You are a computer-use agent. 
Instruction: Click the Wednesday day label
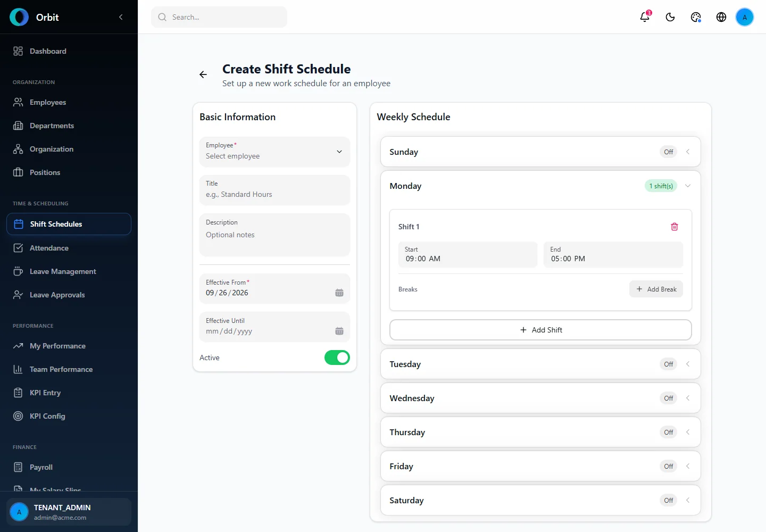click(412, 398)
